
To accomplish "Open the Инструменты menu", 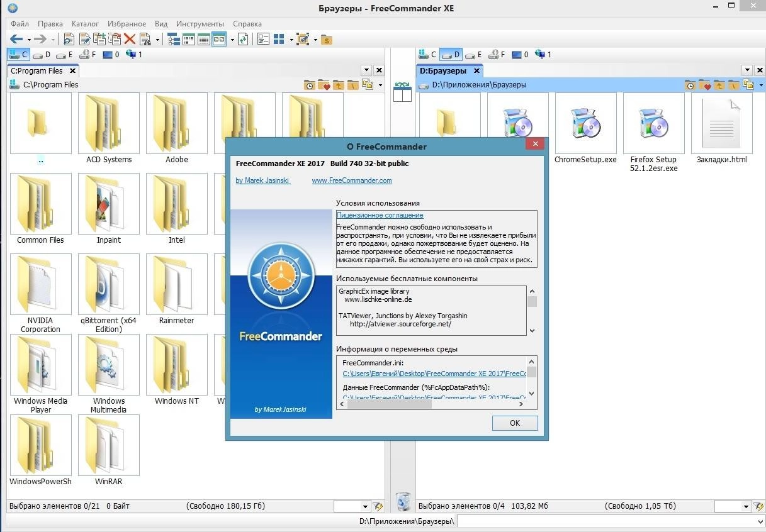I will point(200,24).
